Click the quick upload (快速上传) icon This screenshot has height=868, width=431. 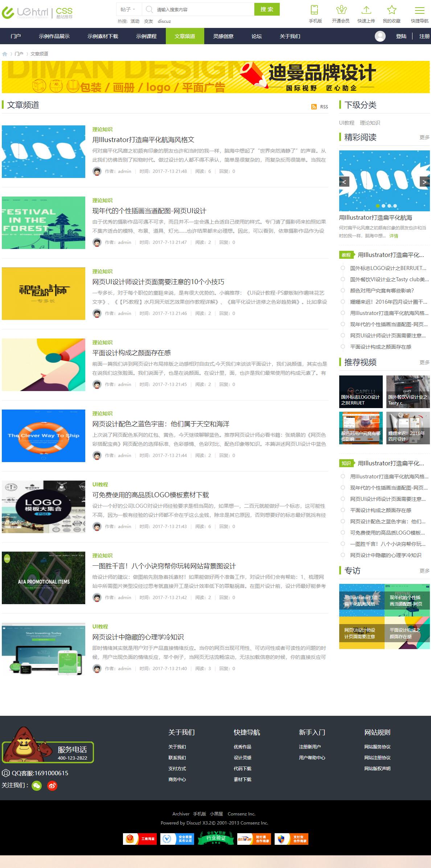(366, 10)
